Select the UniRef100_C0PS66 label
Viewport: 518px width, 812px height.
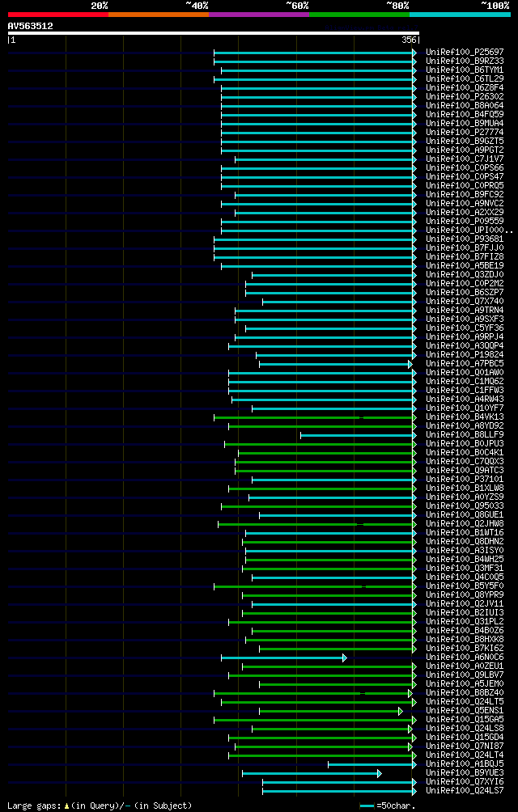point(465,167)
